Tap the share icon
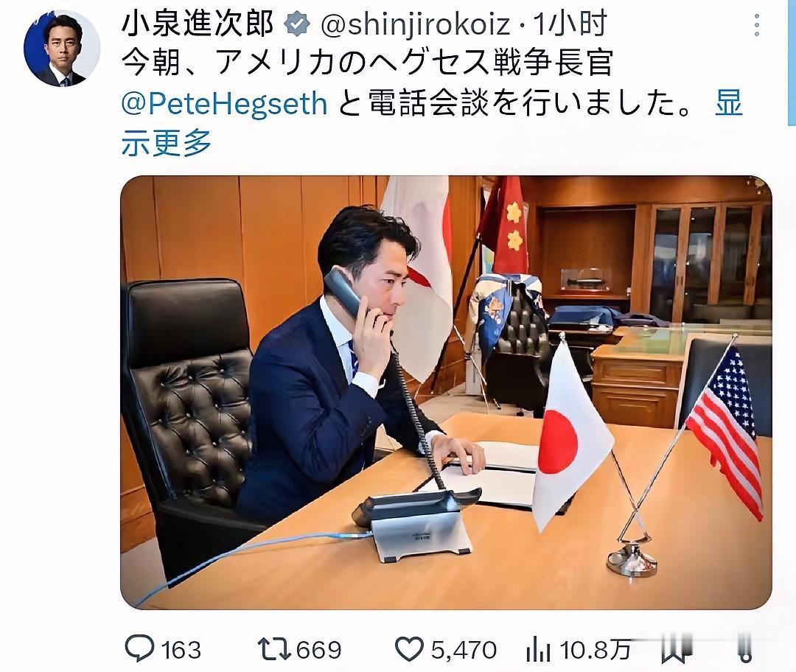Viewport: 796px width, 672px height. click(x=745, y=650)
